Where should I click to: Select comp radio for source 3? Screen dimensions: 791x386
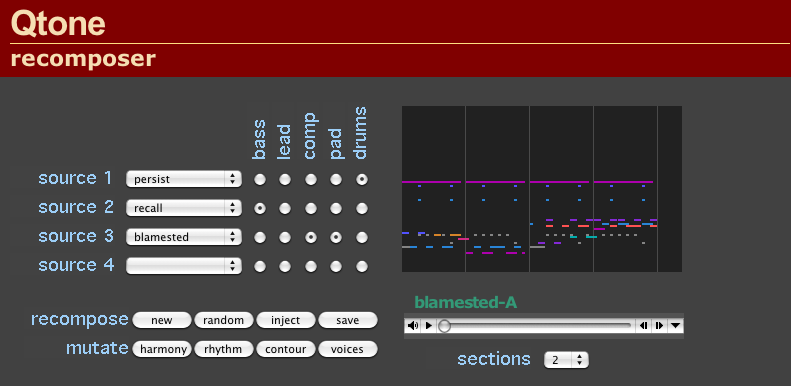pyautogui.click(x=311, y=237)
